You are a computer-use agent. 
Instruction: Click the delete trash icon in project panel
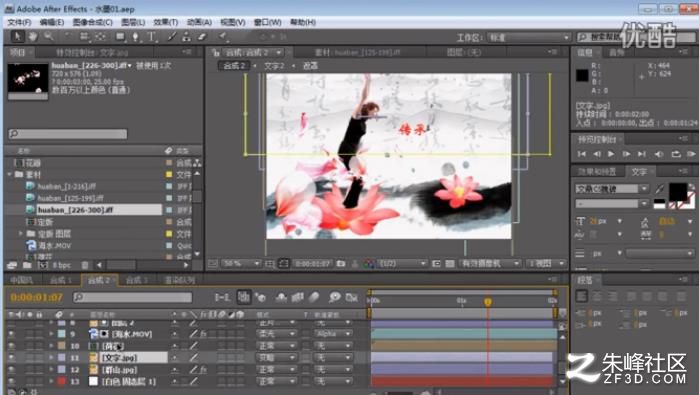85,265
